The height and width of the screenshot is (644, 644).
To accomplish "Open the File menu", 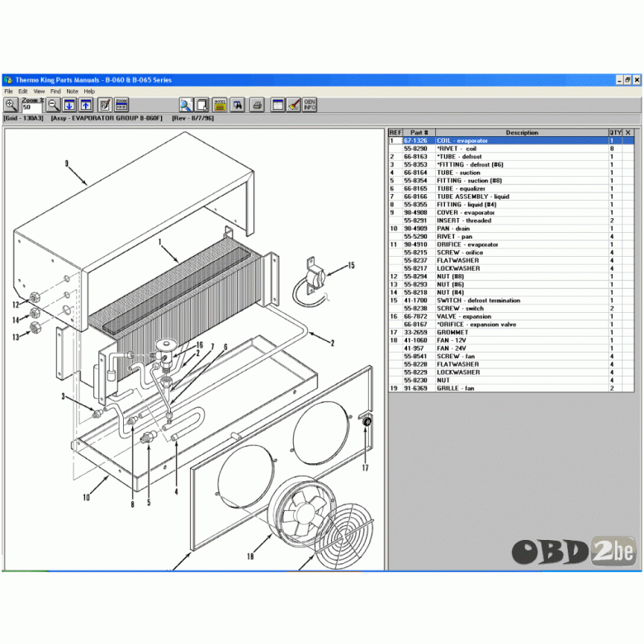I will click(8, 91).
